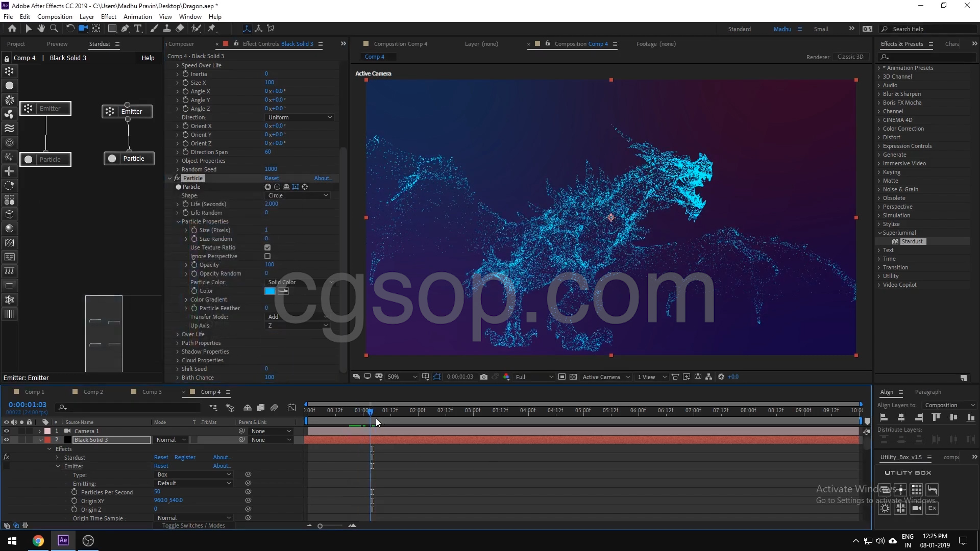Select the Pen tool in toolbar
The width and height of the screenshot is (980, 551).
125,29
